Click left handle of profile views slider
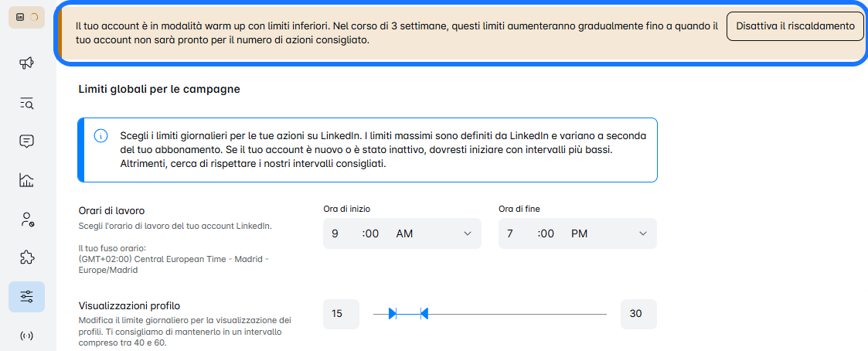 click(393, 313)
